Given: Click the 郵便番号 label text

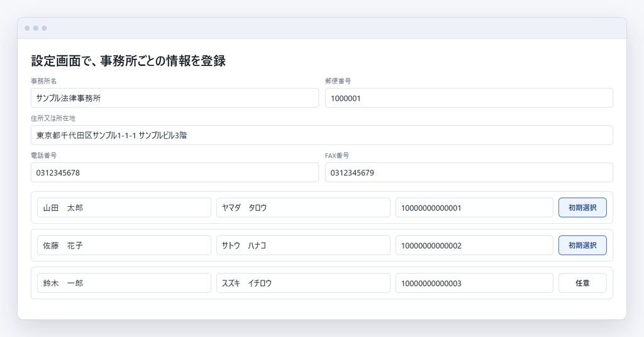Looking at the screenshot, I should [338, 81].
